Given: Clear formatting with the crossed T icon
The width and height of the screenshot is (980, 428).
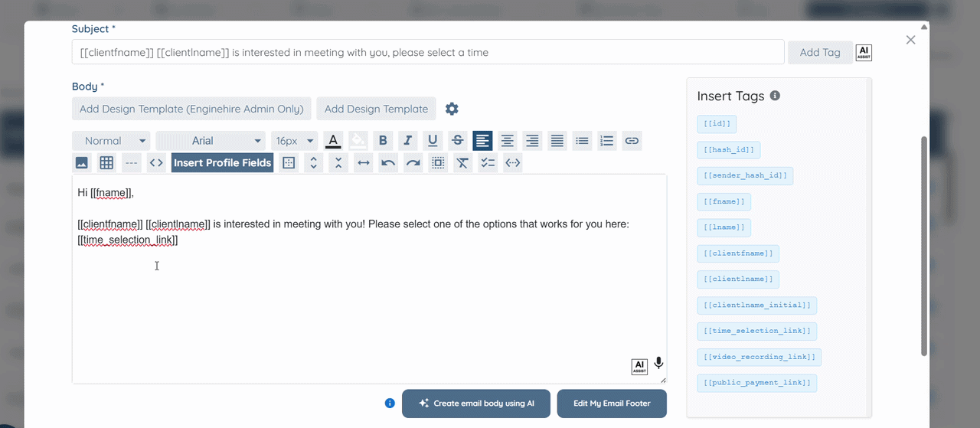Looking at the screenshot, I should 462,162.
